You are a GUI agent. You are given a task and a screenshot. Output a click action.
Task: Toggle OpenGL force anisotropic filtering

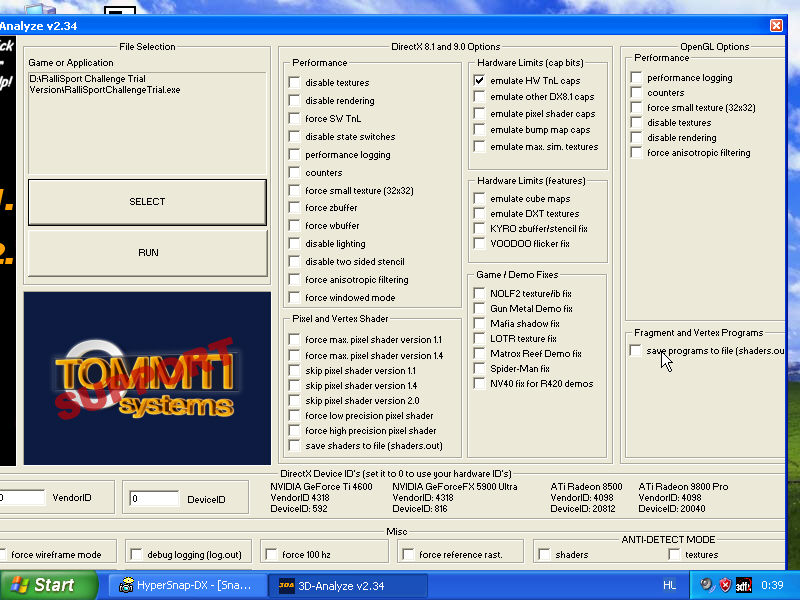pos(636,153)
